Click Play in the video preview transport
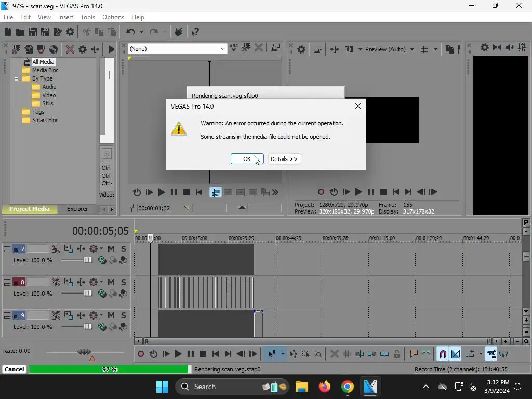532x399 pixels. 358,192
